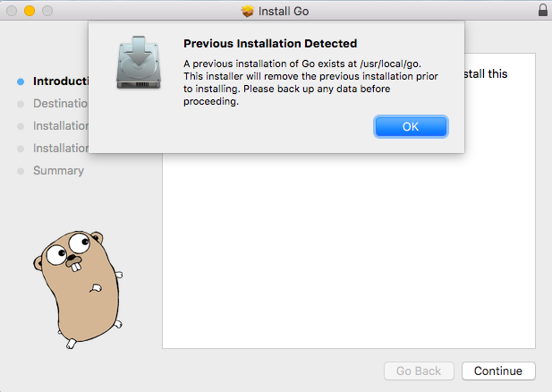Click OK in Previous Installation Detected dialog

tap(411, 126)
